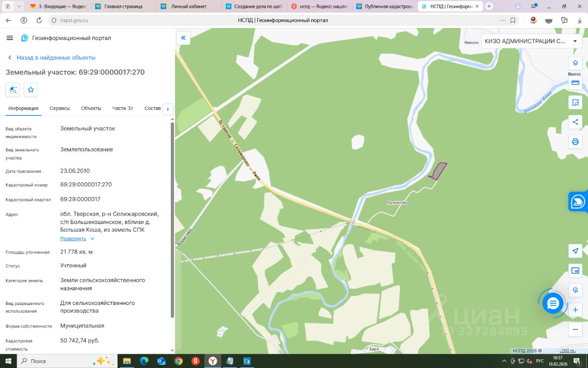Activate the search-by-area selection tool
The image size is (588, 368).
[x=575, y=102]
